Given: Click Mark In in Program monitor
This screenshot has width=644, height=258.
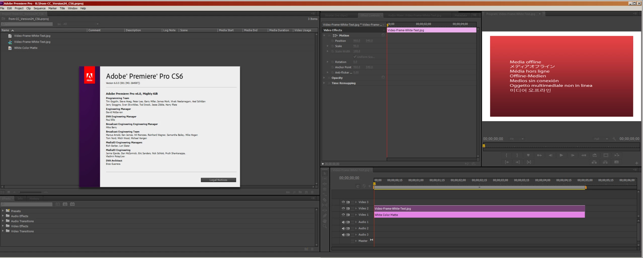Looking at the screenshot, I should tap(506, 155).
